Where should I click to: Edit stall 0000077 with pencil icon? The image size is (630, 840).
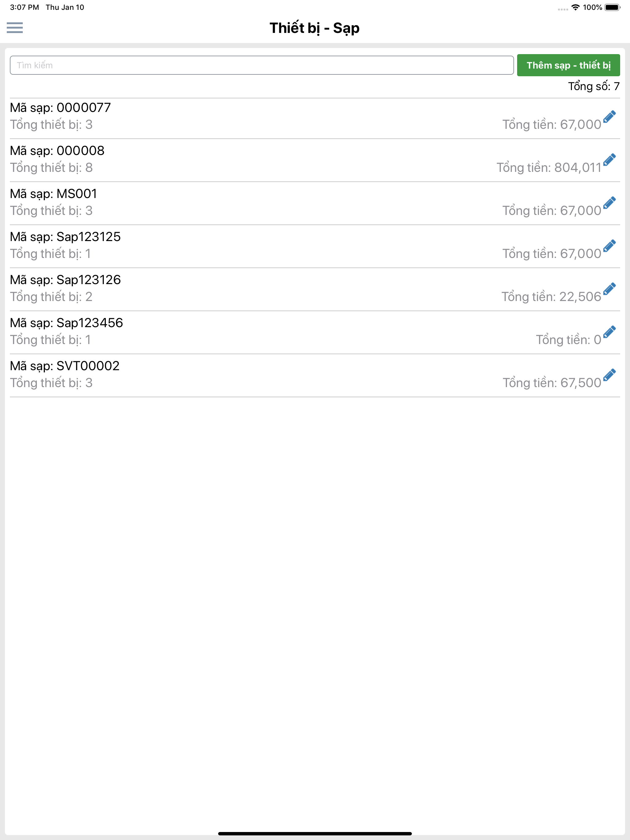point(609,117)
